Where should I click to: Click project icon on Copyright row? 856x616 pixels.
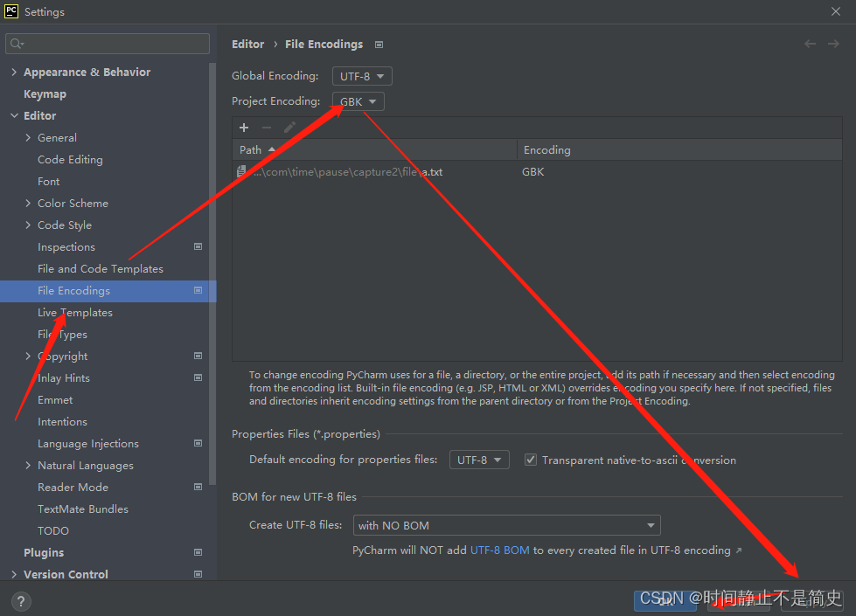[x=198, y=356]
